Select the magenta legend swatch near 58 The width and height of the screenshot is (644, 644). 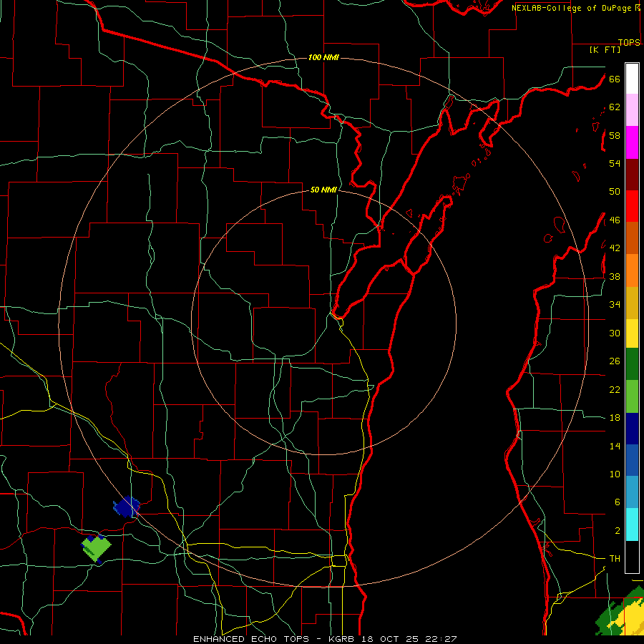632,142
